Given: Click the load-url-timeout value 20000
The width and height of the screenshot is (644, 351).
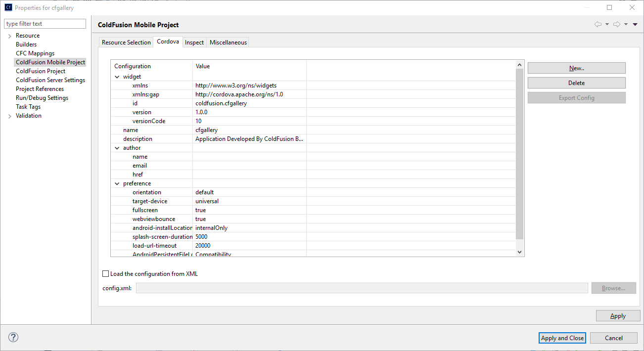Looking at the screenshot, I should (x=203, y=246).
